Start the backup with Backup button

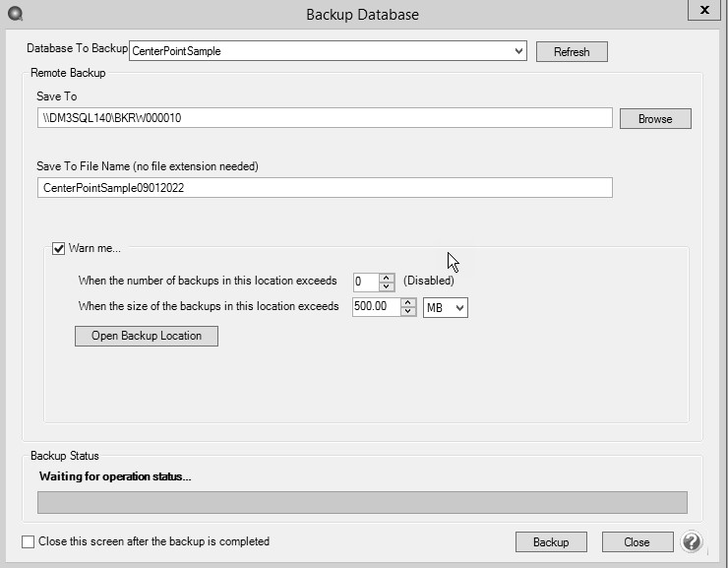[551, 542]
